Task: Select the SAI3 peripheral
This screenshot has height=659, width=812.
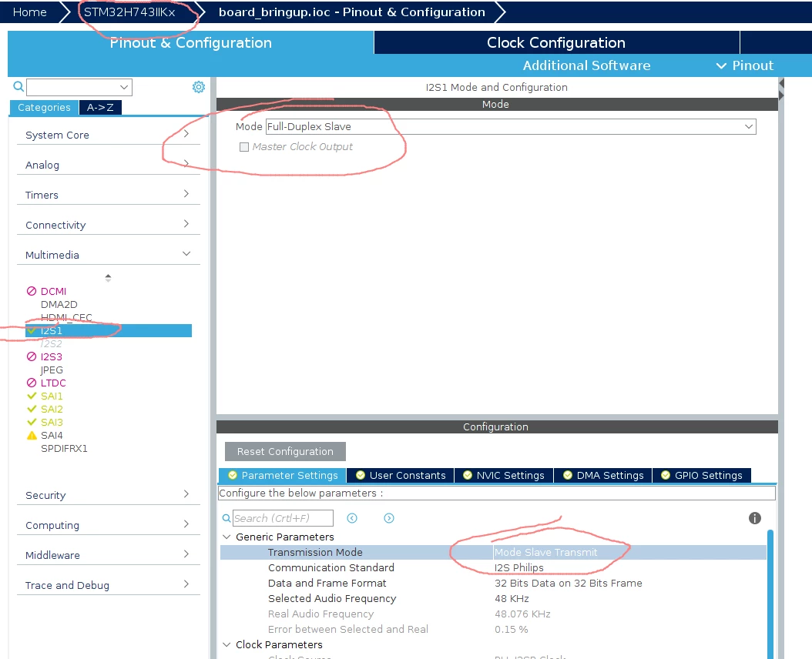Action: pos(52,422)
